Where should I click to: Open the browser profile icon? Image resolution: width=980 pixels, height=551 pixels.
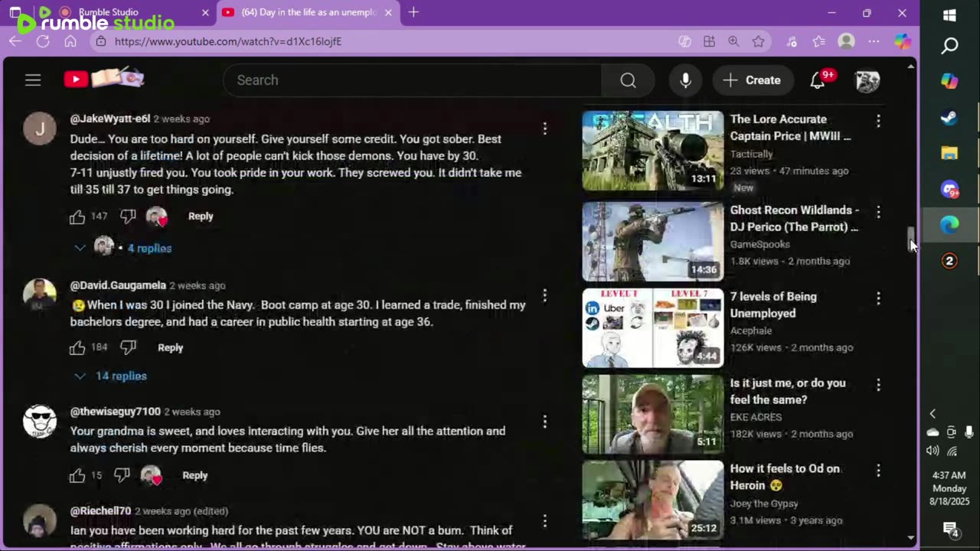pos(846,41)
